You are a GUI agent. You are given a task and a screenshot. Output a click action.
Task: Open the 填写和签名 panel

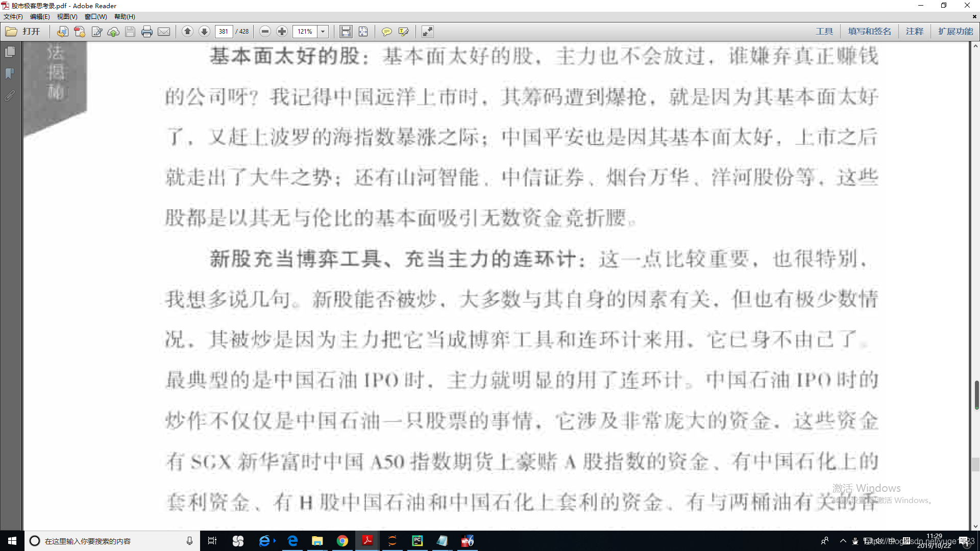click(870, 32)
